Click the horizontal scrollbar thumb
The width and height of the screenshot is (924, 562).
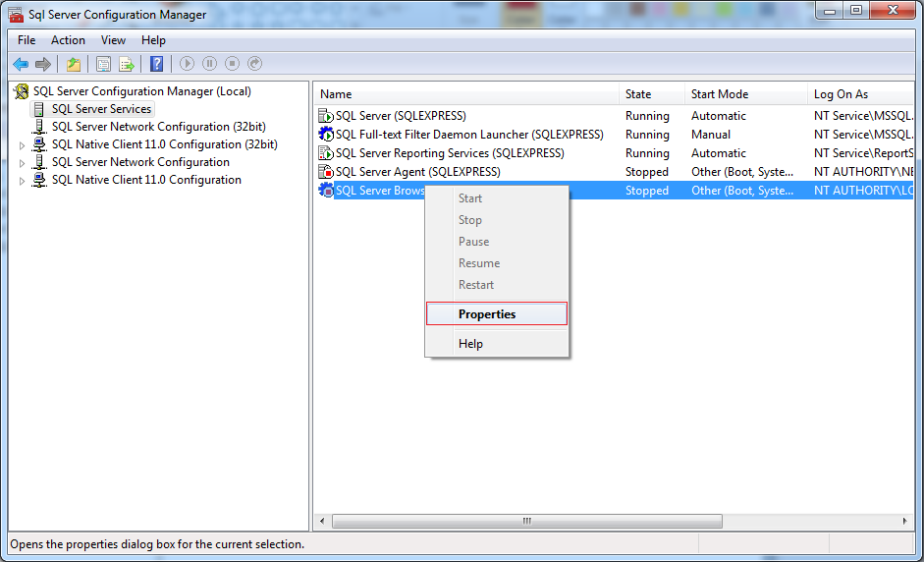pyautogui.click(x=527, y=522)
